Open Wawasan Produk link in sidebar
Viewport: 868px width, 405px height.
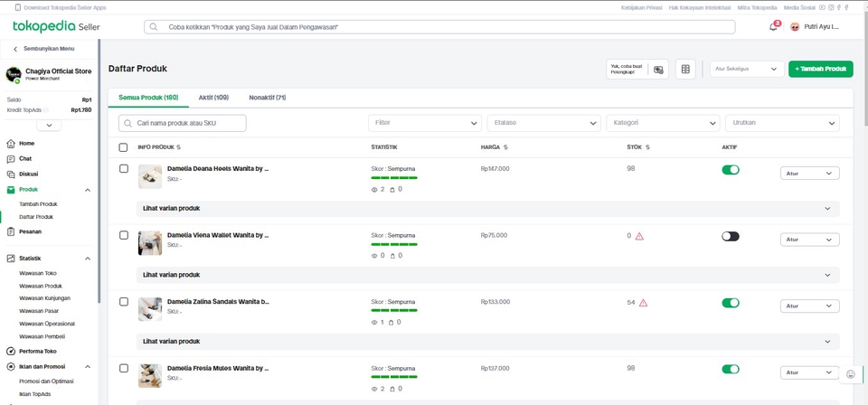tap(41, 286)
